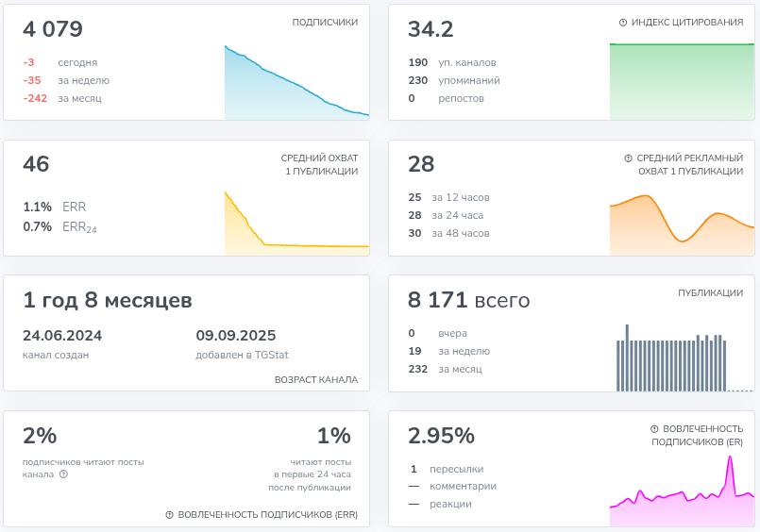Select the channel creation date 24.06.2024
760x532 pixels.
[62, 336]
